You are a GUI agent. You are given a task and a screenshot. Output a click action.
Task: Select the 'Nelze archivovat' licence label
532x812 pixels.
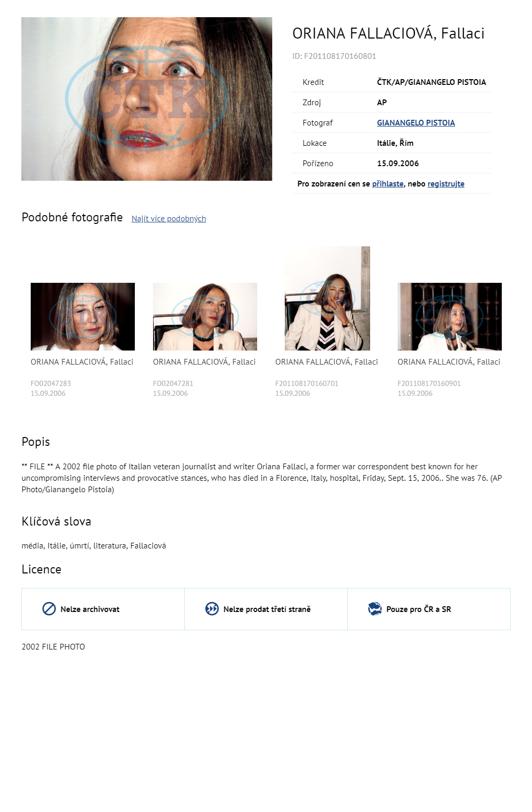click(x=90, y=609)
